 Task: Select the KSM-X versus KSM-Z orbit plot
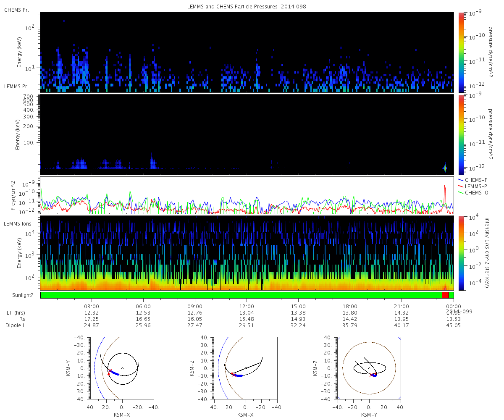246,368
